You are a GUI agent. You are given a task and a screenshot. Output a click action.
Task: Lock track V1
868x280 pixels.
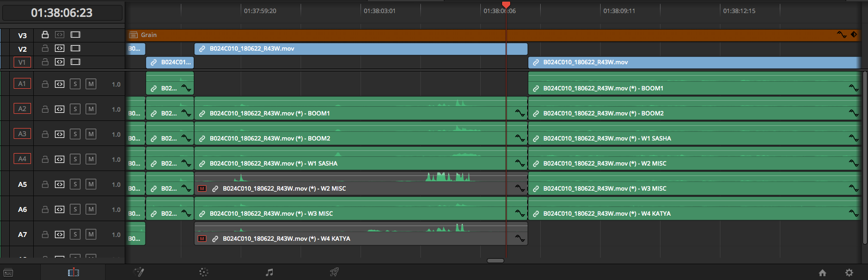45,62
